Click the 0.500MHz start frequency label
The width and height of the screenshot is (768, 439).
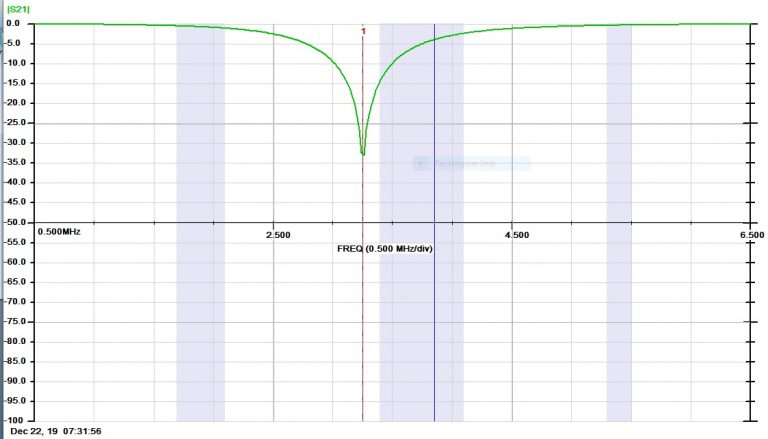[x=59, y=232]
